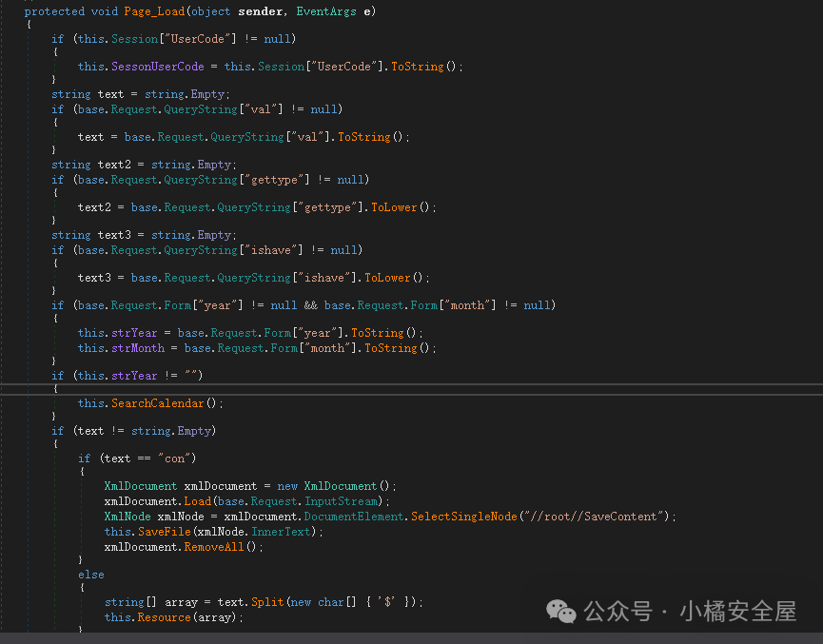Click the SessonUserCode field name
Image resolution: width=823 pixels, height=644 pixels.
tap(158, 67)
